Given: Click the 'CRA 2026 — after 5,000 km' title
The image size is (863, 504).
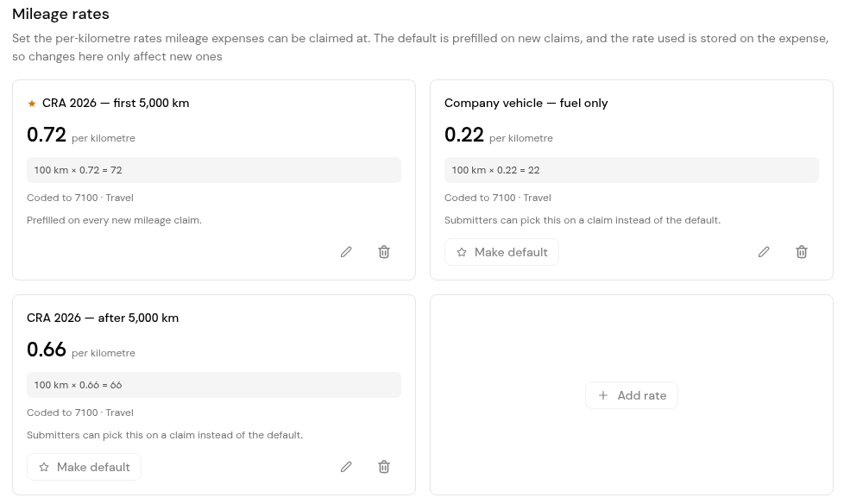Looking at the screenshot, I should [103, 318].
